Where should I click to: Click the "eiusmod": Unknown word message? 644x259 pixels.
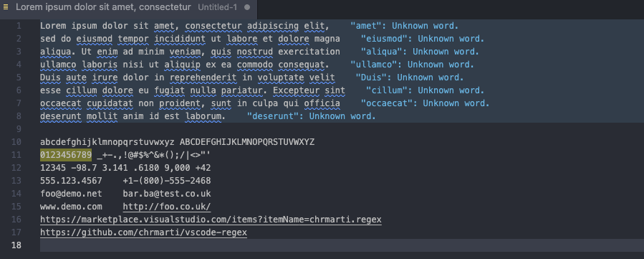pos(423,39)
